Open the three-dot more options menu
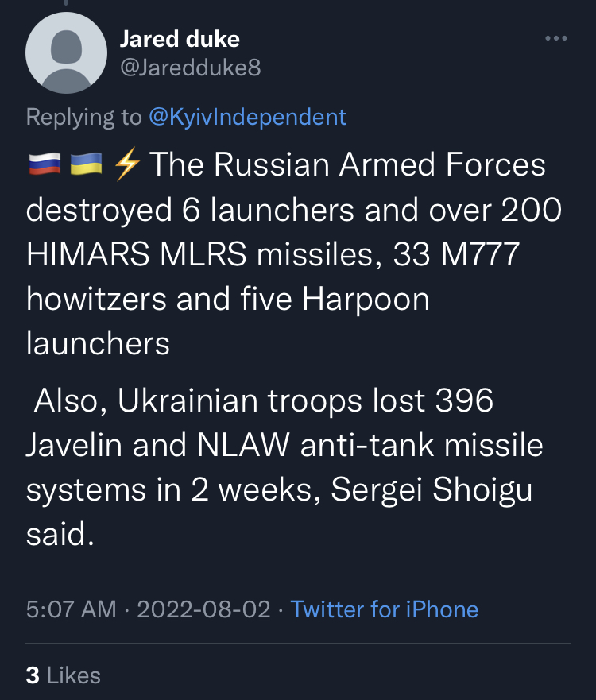The image size is (596, 700). pyautogui.click(x=555, y=38)
